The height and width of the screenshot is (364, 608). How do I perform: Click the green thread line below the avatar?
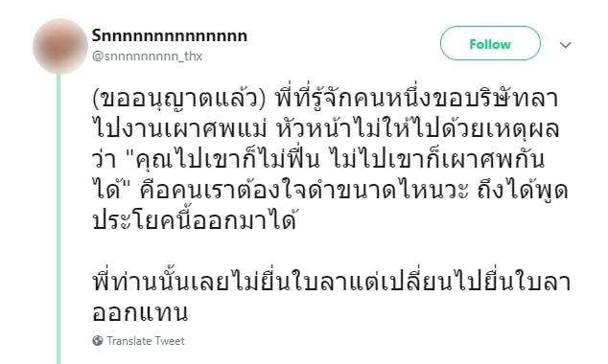(58, 218)
